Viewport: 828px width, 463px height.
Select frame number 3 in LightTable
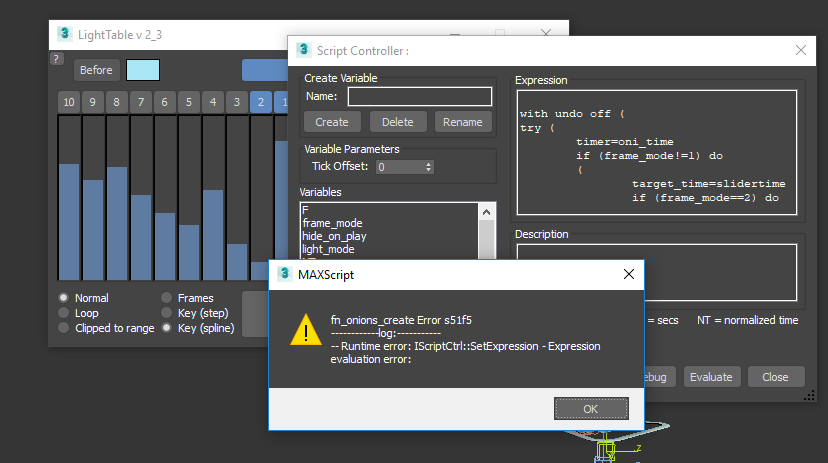(x=237, y=102)
